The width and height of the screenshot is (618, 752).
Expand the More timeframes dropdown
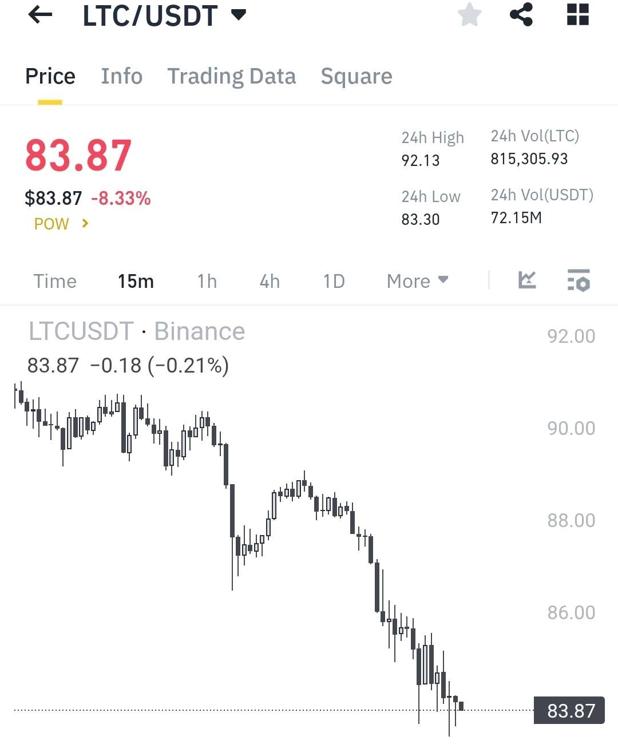coord(417,281)
